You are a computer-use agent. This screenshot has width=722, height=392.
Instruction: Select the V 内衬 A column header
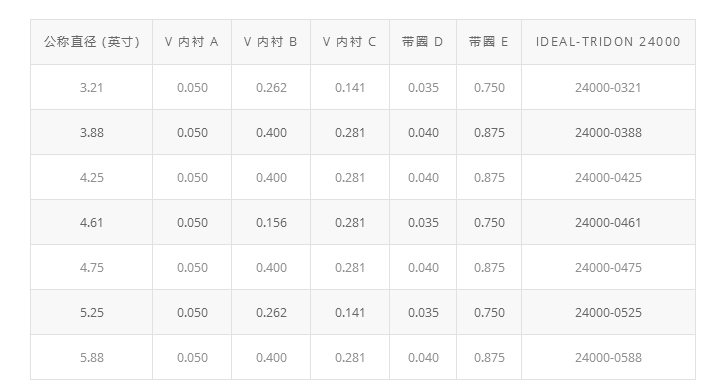coord(192,42)
